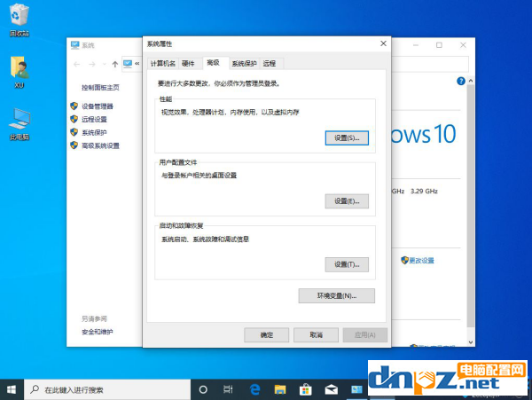This screenshot has width=532, height=400.
Task: Open Task View icon on taskbar
Action: (228, 389)
